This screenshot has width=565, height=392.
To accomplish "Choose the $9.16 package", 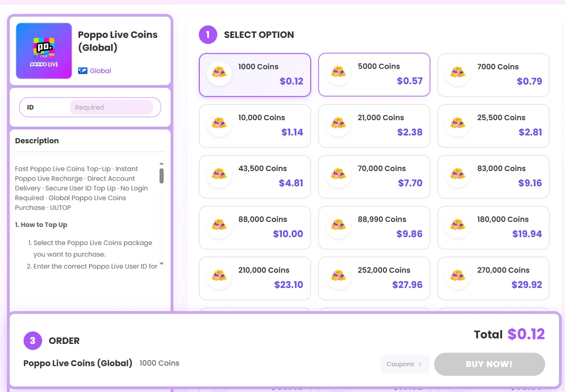I will click(x=493, y=177).
